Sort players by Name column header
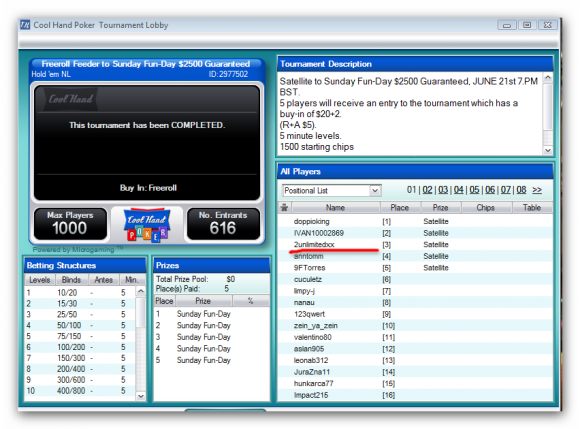Viewport: 580px width, 429px height. tap(336, 207)
